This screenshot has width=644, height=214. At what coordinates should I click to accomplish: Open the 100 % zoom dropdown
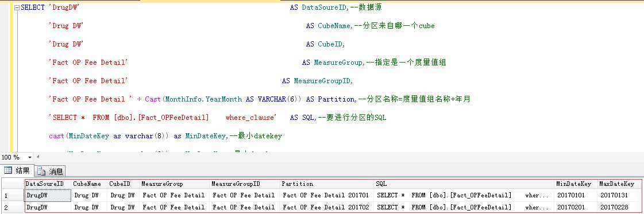pos(29,157)
